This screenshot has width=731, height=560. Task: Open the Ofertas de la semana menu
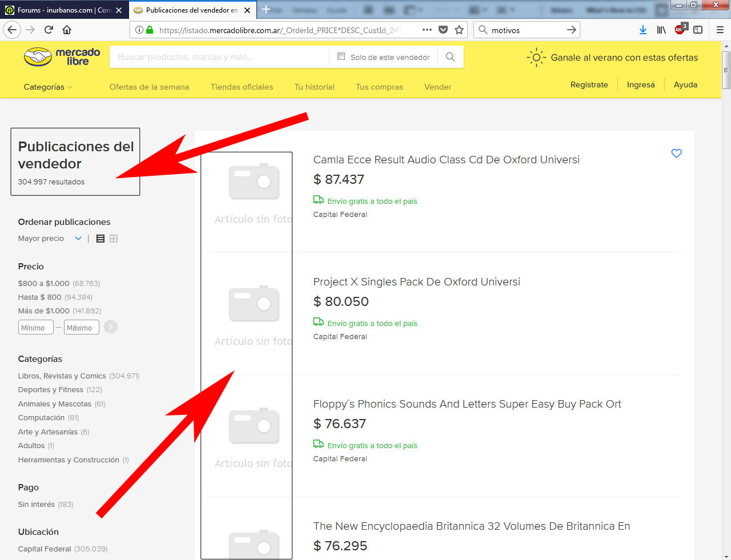(x=148, y=86)
